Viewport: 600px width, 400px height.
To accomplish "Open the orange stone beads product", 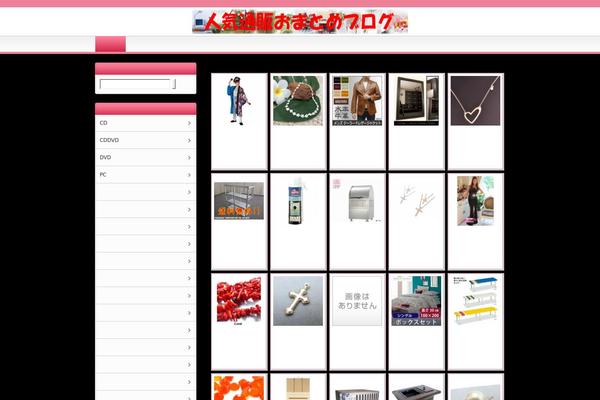I will 239,388.
